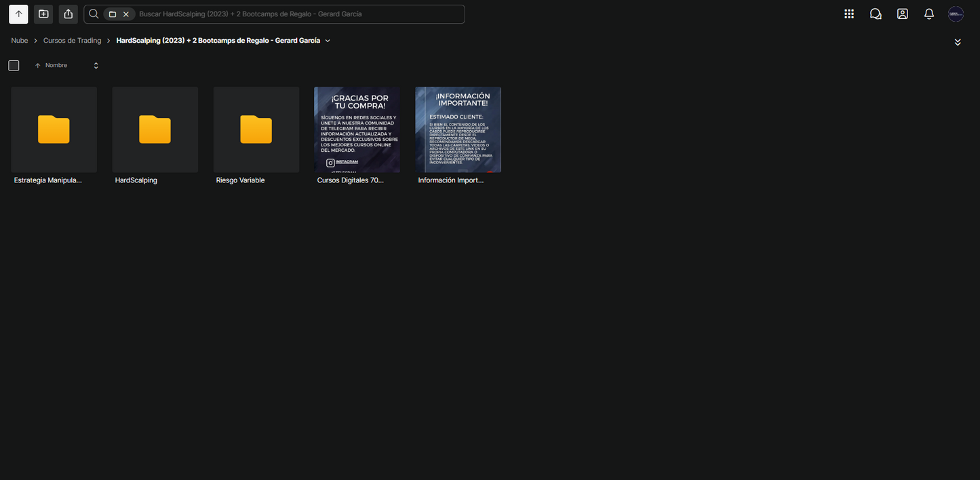
Task: Go to Nube breadcrumb
Action: tap(20, 41)
